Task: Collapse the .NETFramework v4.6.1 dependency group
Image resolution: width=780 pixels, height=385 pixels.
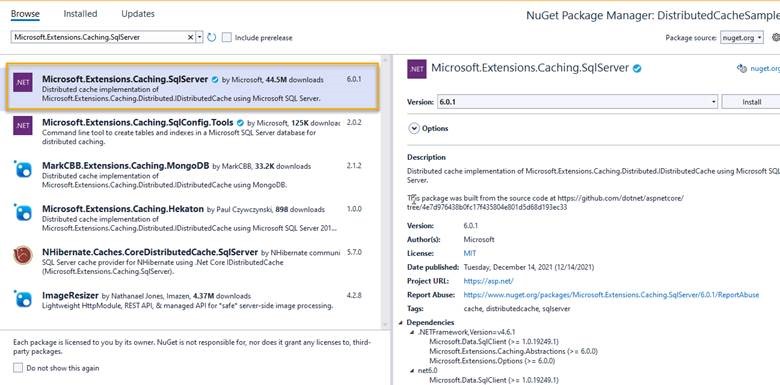Action: click(412, 332)
